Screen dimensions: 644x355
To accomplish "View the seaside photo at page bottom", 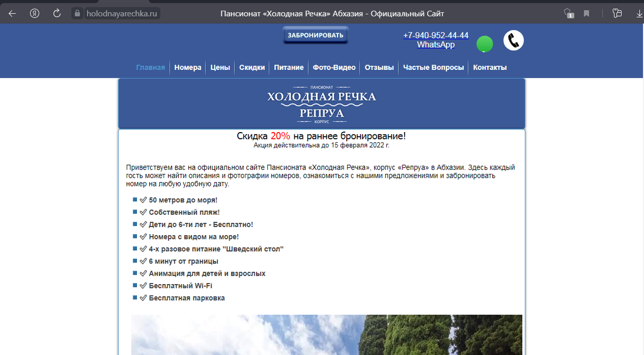I will tap(326, 335).
